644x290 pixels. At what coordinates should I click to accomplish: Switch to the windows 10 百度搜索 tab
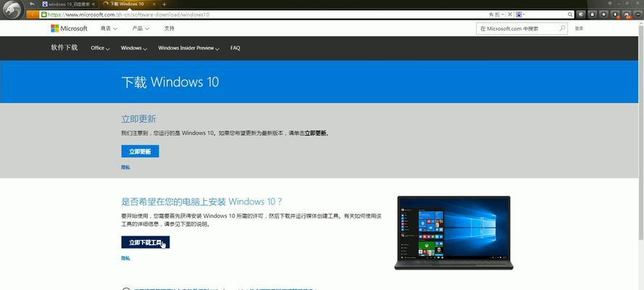(x=68, y=4)
